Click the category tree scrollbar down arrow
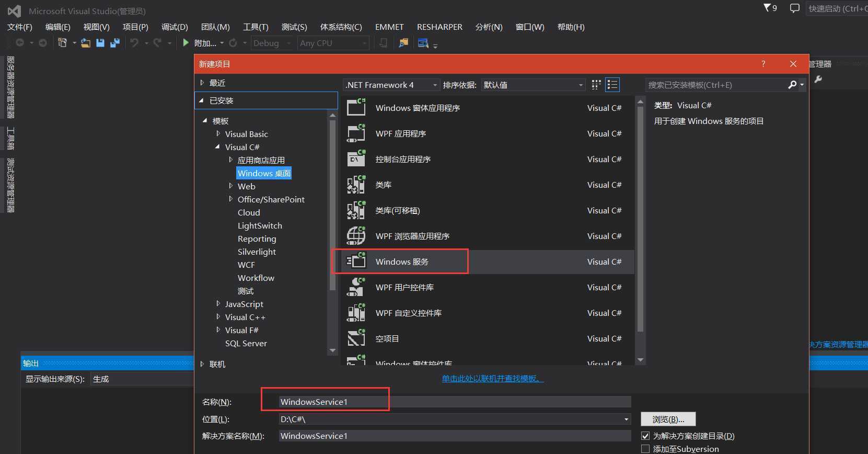This screenshot has width=868, height=454. tap(332, 350)
